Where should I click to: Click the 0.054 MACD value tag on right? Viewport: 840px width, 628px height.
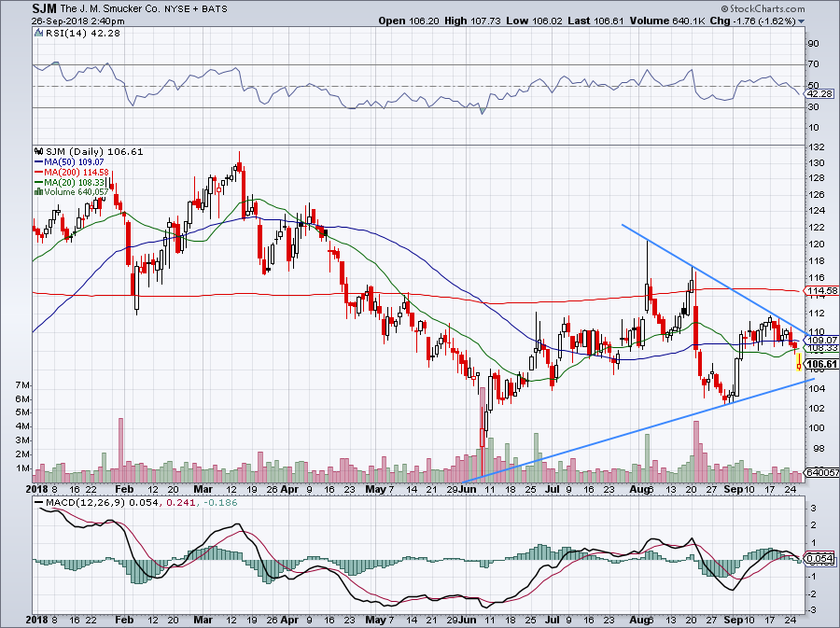819,558
